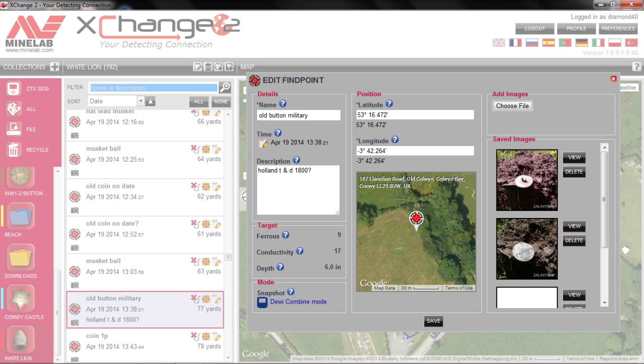Select Turkish language flag

coord(631,42)
